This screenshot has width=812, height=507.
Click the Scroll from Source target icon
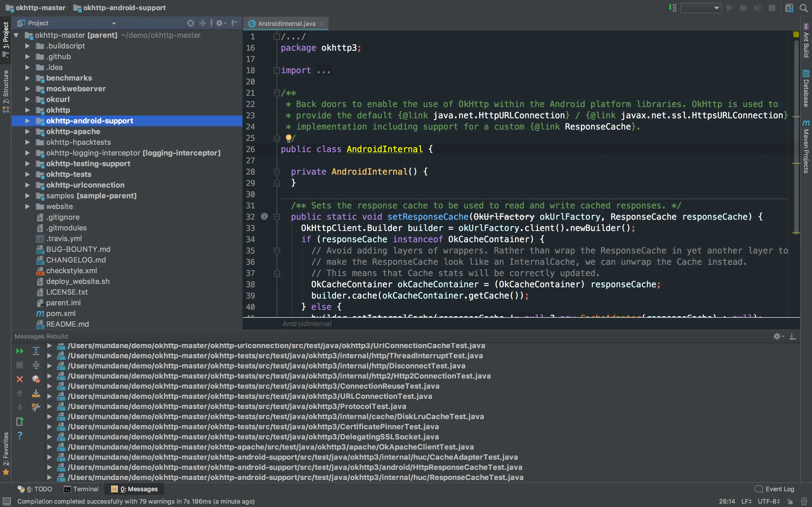coord(190,23)
